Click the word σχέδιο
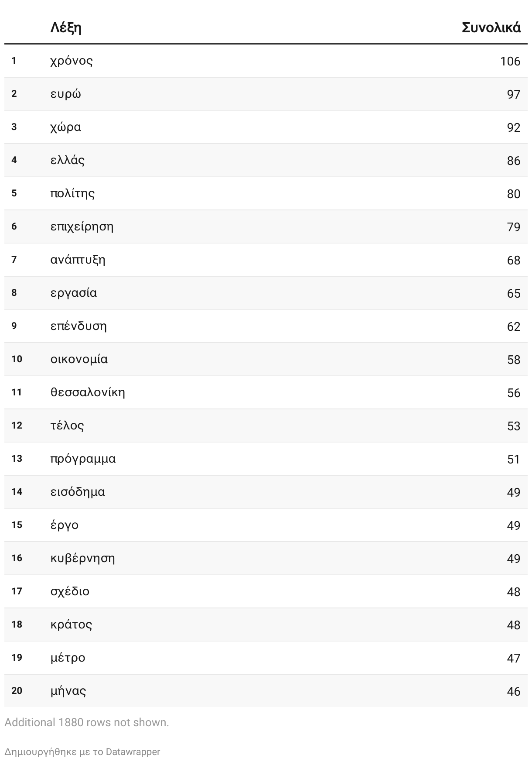 [70, 592]
